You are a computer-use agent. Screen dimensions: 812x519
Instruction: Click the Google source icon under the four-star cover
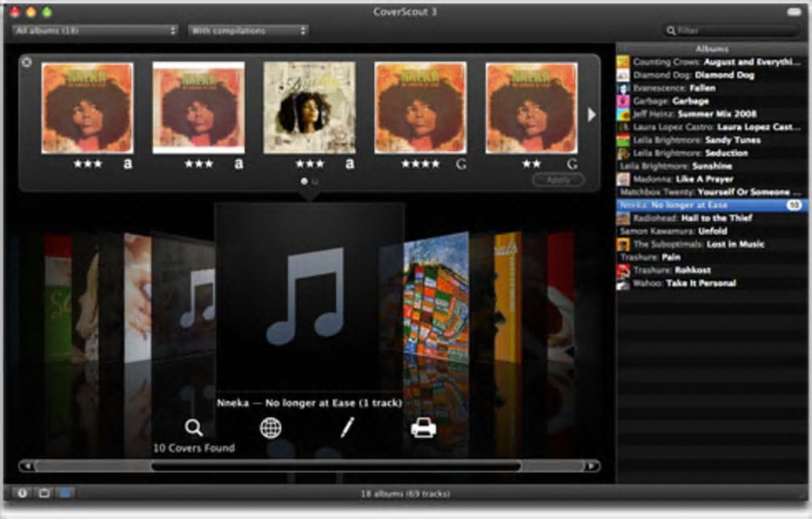tap(461, 164)
